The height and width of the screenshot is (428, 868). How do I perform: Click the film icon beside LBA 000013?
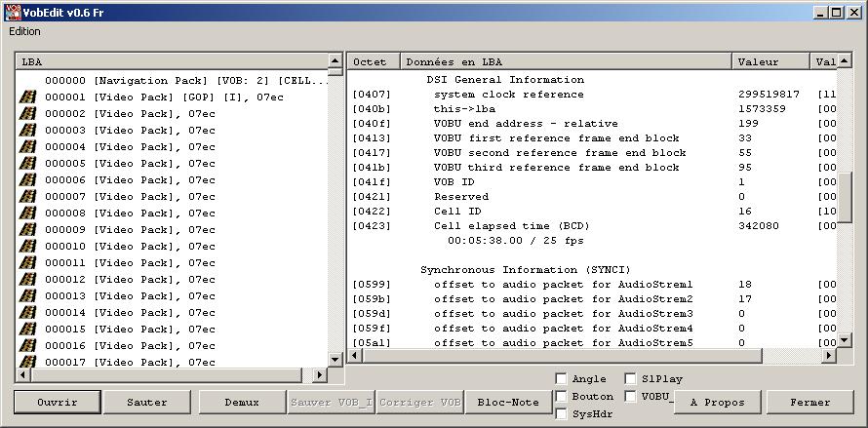[x=27, y=296]
